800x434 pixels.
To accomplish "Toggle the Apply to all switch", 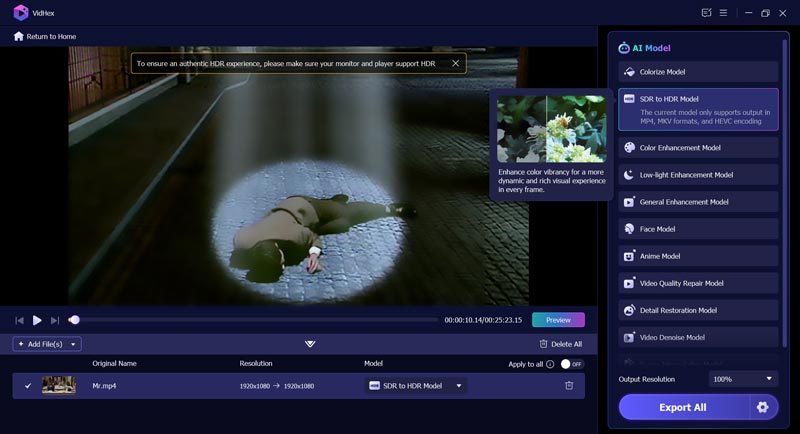I will coord(571,364).
